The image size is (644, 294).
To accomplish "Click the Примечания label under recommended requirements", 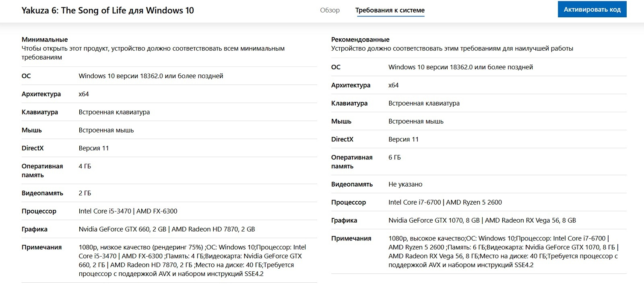I will 351,238.
